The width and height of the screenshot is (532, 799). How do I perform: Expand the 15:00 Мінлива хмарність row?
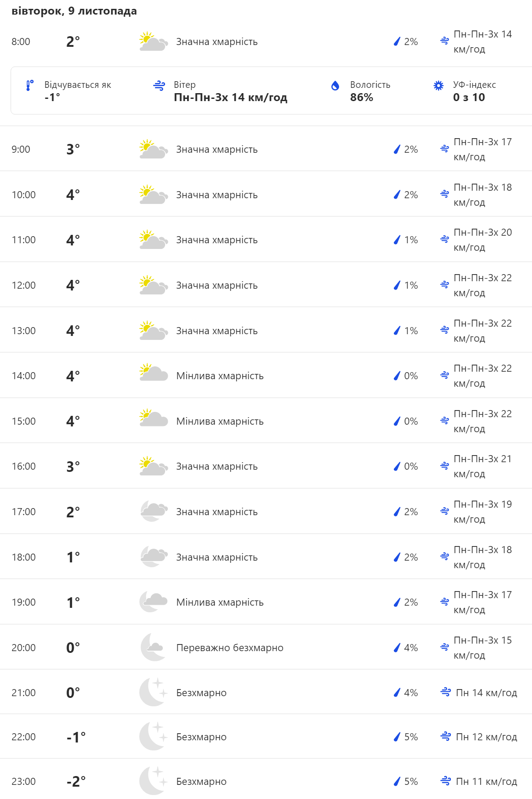[266, 421]
